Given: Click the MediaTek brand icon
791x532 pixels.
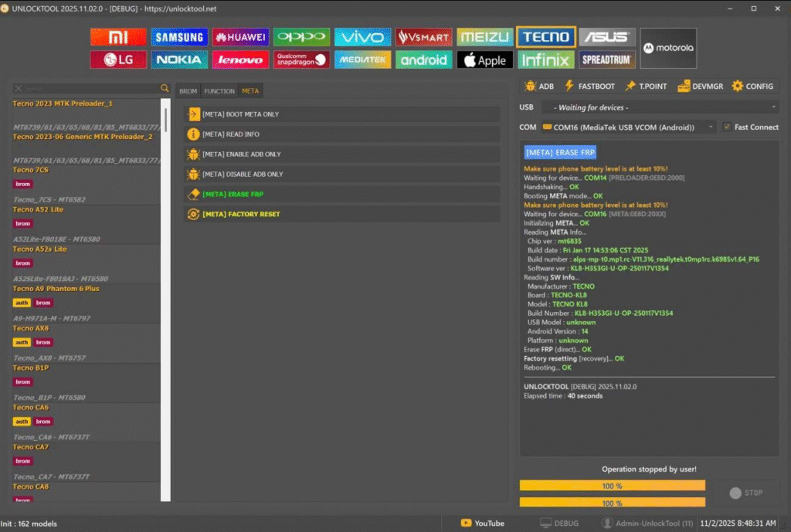Looking at the screenshot, I should tap(362, 59).
